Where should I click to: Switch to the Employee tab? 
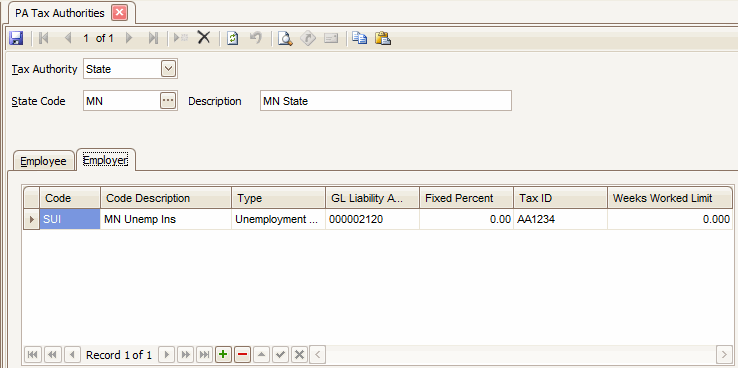tap(43, 161)
